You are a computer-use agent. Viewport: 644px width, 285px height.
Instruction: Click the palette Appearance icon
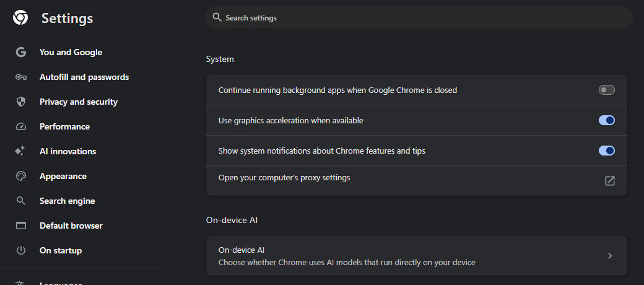click(21, 176)
